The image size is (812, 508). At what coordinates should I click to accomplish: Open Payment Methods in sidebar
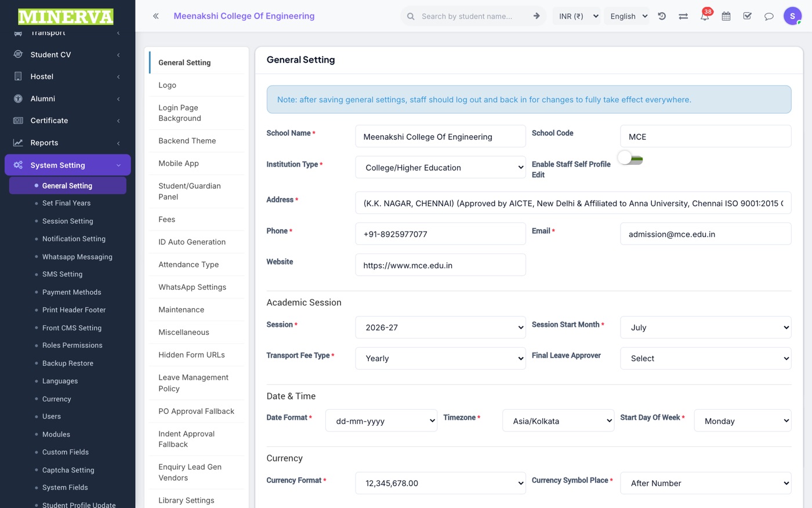(x=71, y=292)
